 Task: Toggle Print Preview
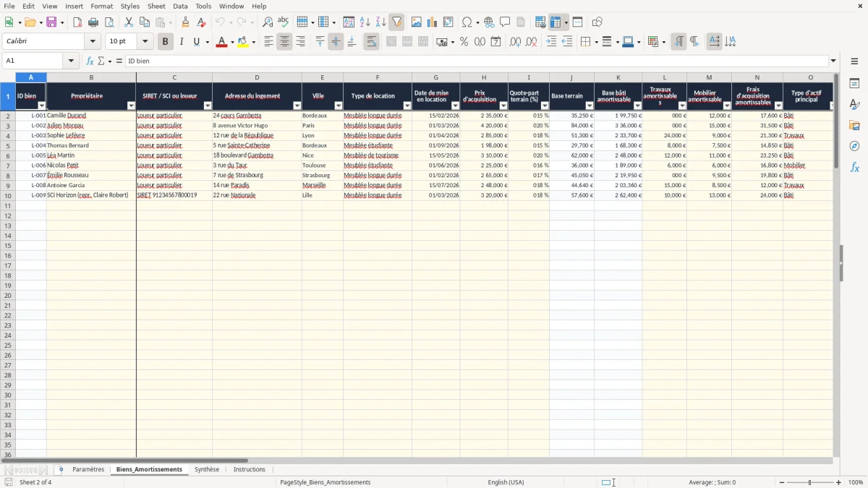click(x=109, y=22)
